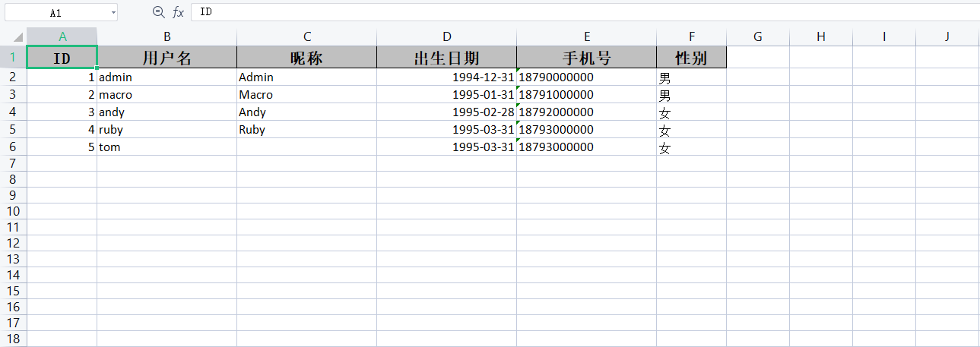Click the select-all corner triangle
The width and height of the screenshot is (980, 347).
[17, 37]
